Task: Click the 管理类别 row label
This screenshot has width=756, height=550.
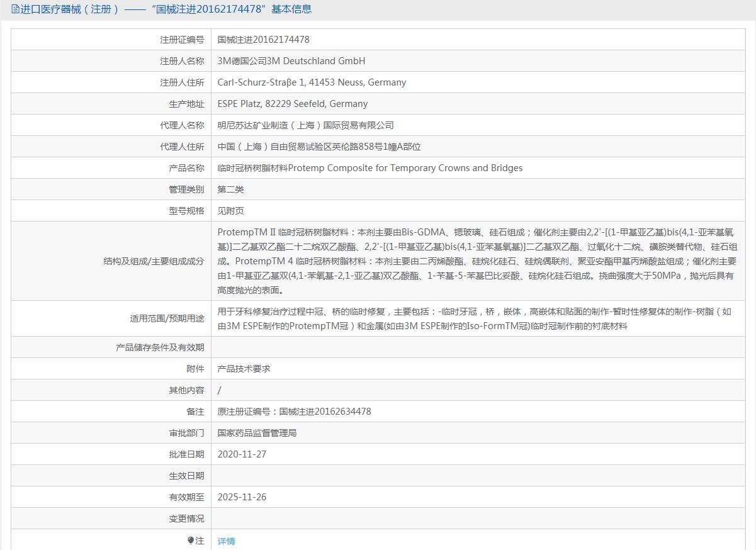Action: [187, 189]
